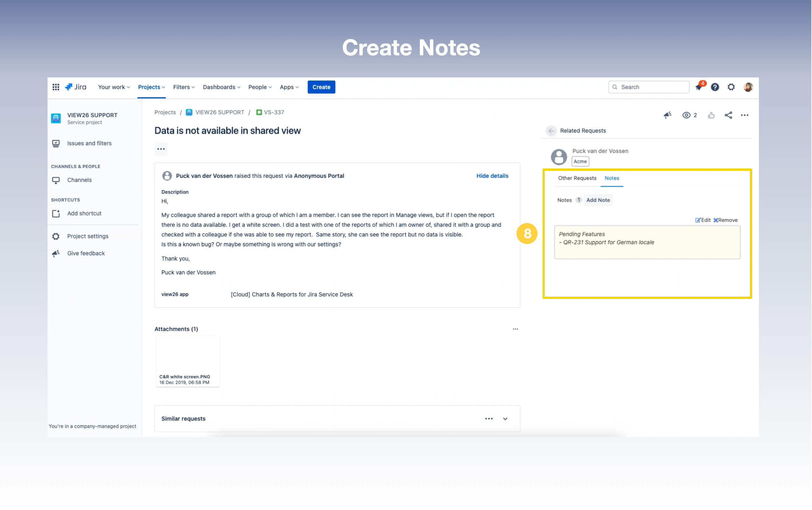Open the Apps dropdown menu
The image size is (812, 510).
pos(289,87)
